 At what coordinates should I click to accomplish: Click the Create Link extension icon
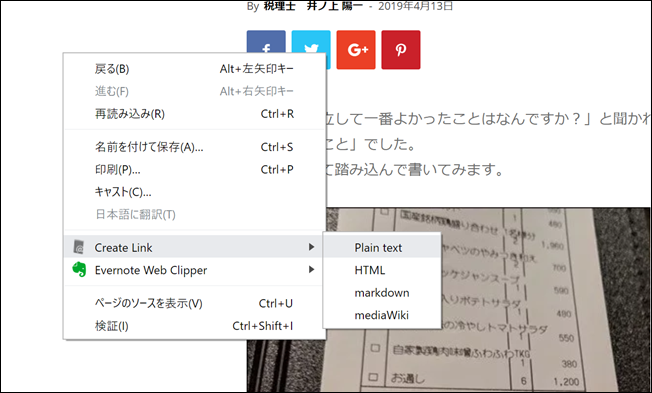pyautogui.click(x=79, y=247)
